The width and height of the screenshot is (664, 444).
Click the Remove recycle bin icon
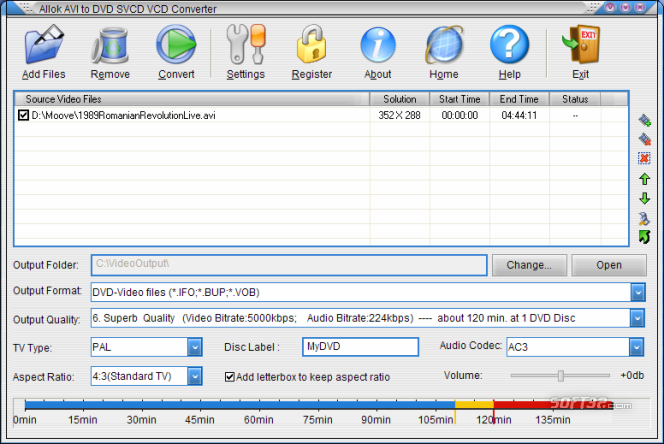pos(110,45)
